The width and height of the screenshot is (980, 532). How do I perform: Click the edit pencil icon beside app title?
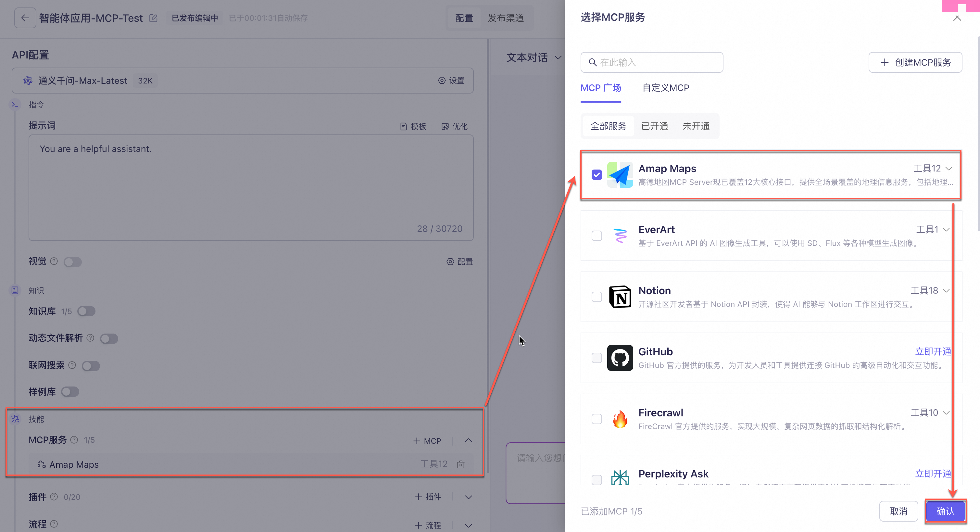coord(153,18)
